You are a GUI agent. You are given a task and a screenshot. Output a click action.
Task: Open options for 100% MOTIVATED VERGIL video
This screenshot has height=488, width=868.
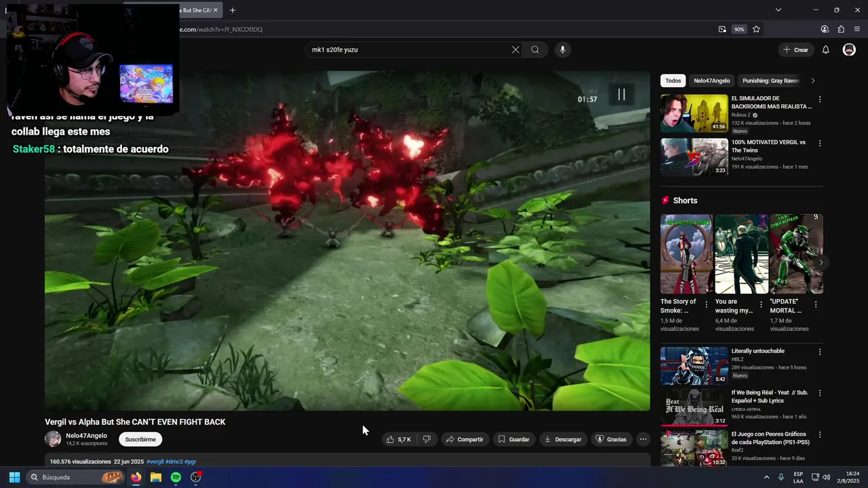(x=819, y=143)
